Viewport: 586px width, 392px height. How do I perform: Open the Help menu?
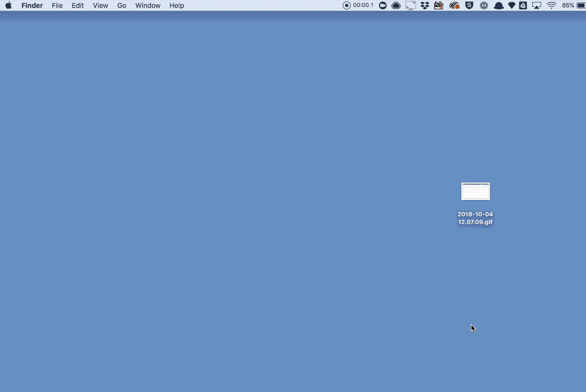pos(177,5)
